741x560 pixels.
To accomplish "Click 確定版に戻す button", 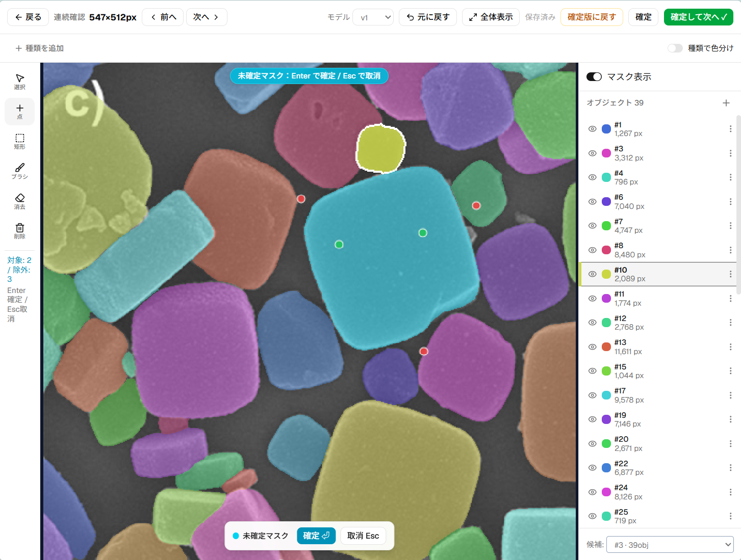I will [592, 17].
